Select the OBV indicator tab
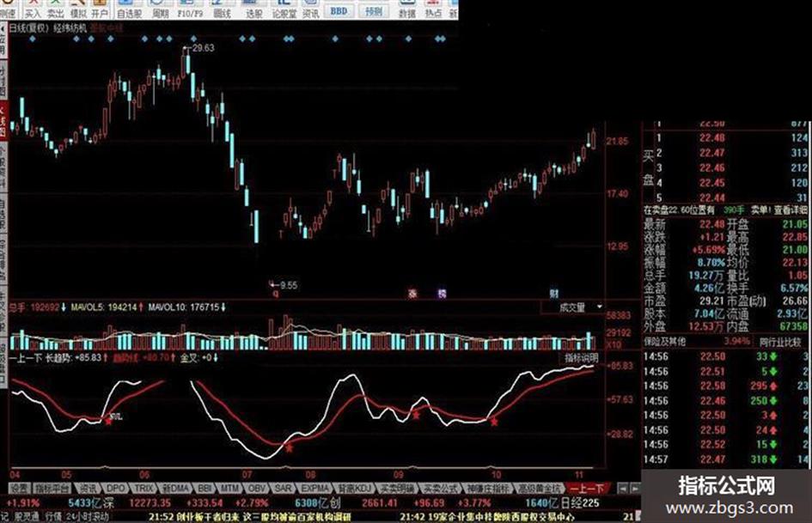The width and height of the screenshot is (812, 523). click(x=256, y=489)
